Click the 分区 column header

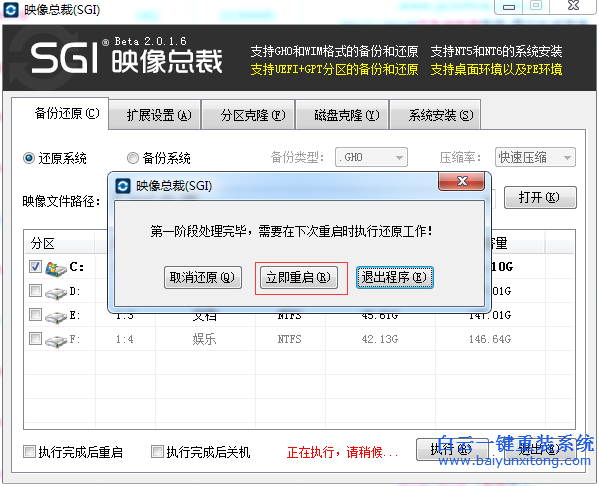pos(60,243)
